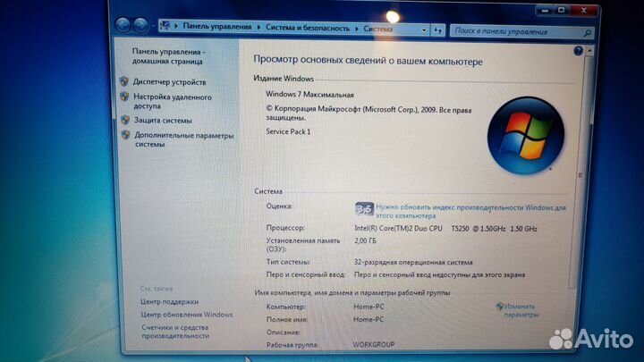
Task: Click processor value 'Intel(R) Core(TM)2 Duo CPU'
Action: click(398, 228)
